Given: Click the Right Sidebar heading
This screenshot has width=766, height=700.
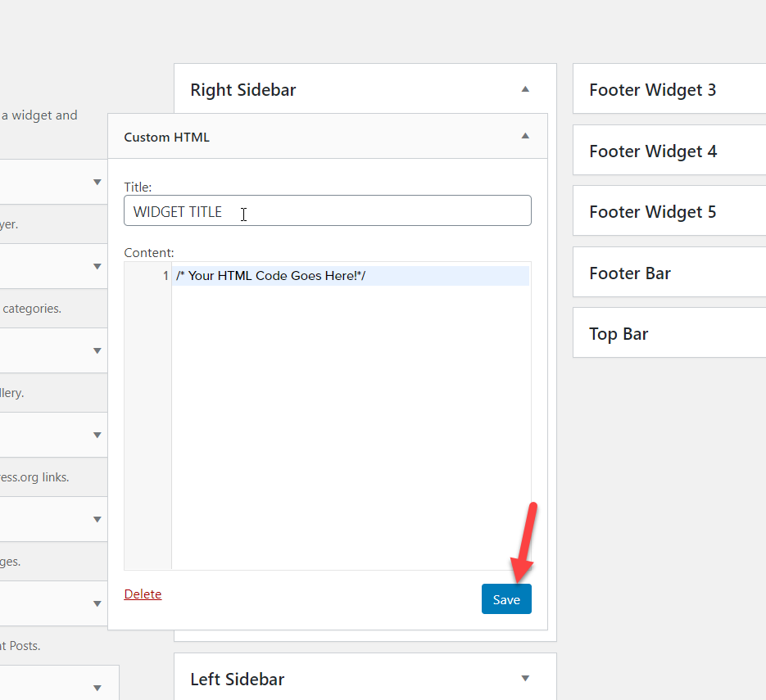Looking at the screenshot, I should (242, 90).
